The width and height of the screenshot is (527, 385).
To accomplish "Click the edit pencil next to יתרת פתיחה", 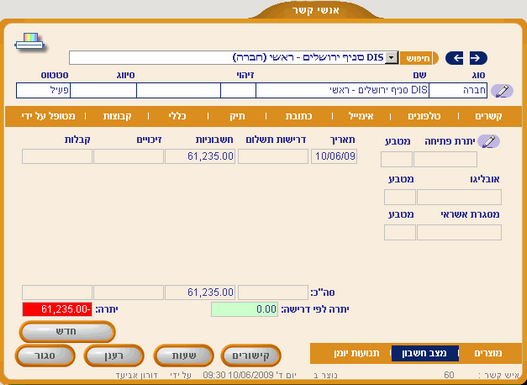I will point(489,141).
